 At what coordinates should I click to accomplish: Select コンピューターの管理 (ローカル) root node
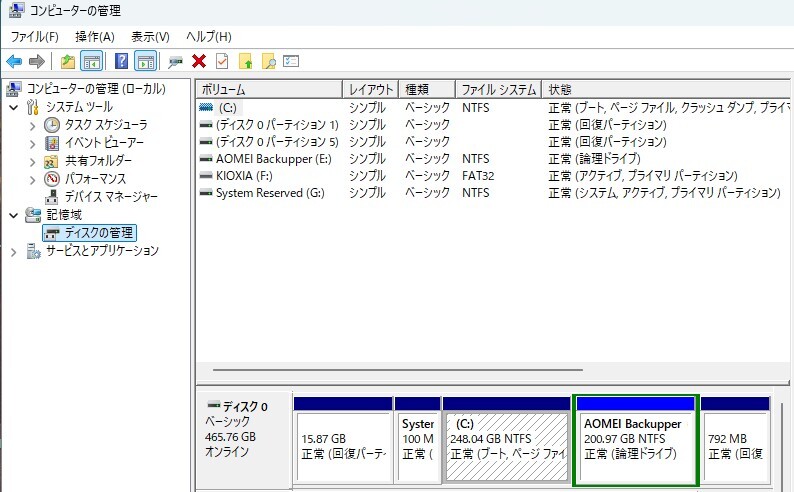pyautogui.click(x=96, y=89)
